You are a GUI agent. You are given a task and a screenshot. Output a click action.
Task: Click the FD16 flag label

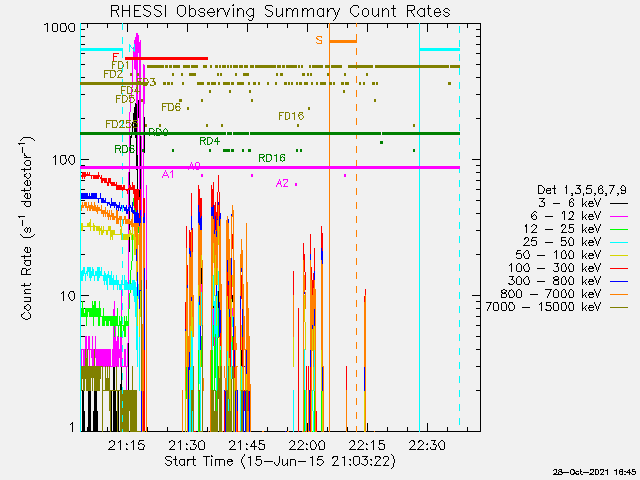(291, 116)
